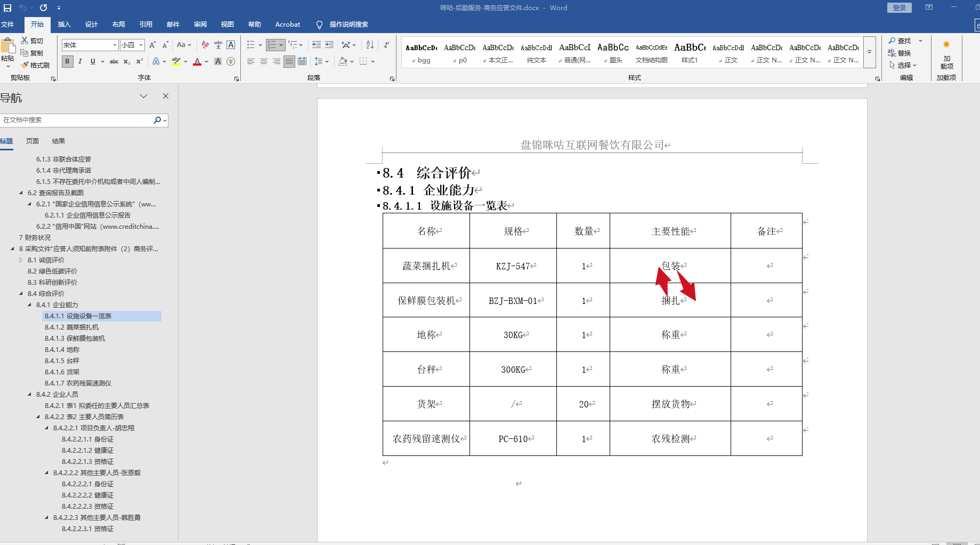980x545 pixels.
Task: Apply subscript formatting
Action: pos(127,61)
